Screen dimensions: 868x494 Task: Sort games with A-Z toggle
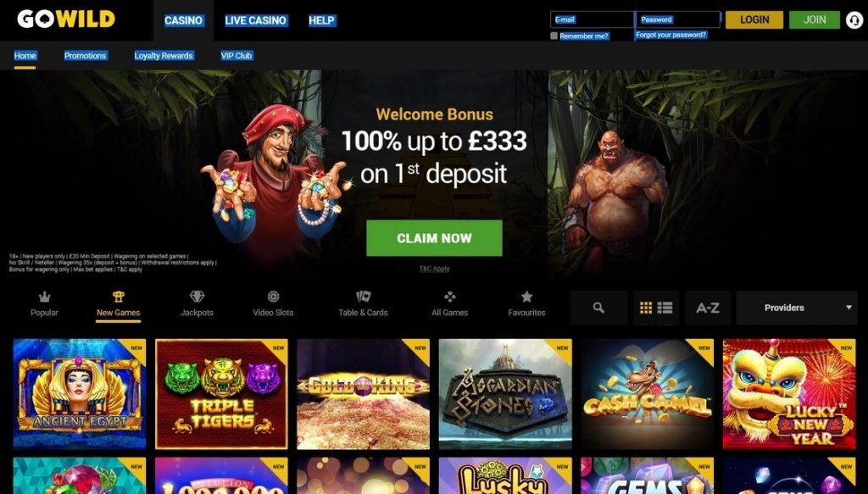tap(708, 308)
